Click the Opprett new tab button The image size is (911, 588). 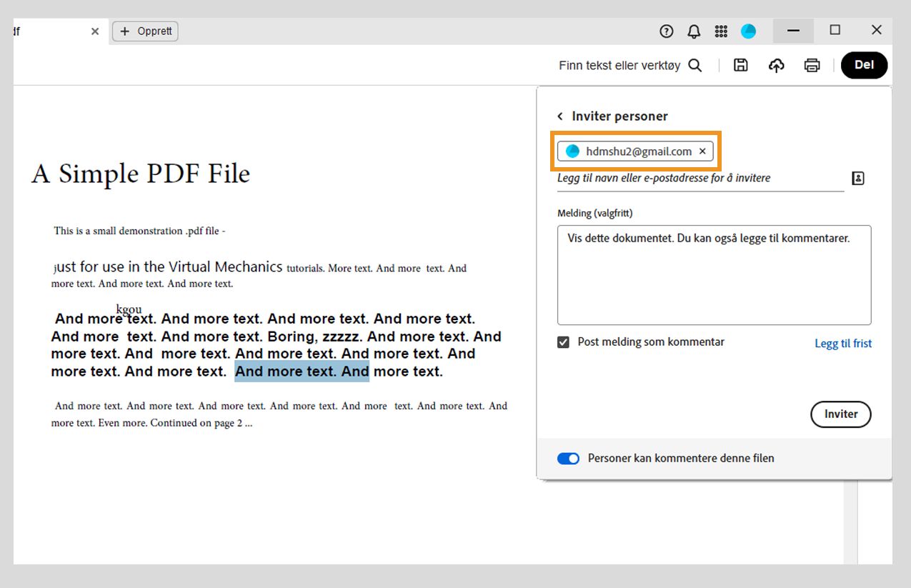(x=145, y=31)
